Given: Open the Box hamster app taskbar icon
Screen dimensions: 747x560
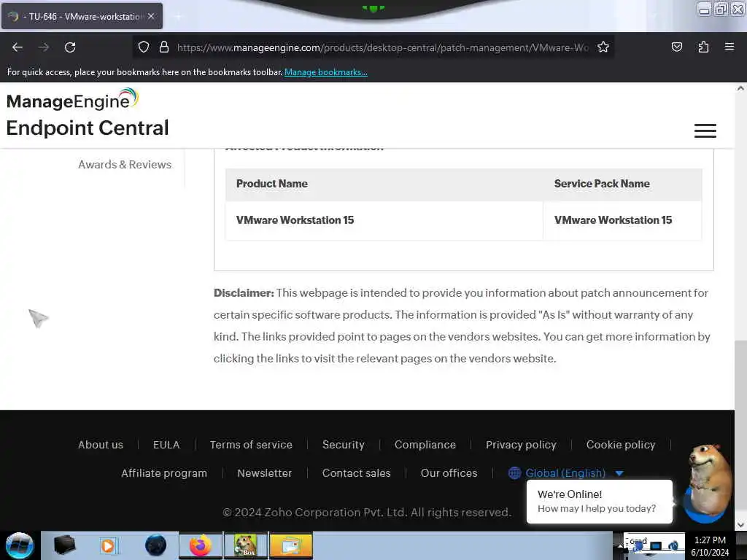Looking at the screenshot, I should (245, 545).
